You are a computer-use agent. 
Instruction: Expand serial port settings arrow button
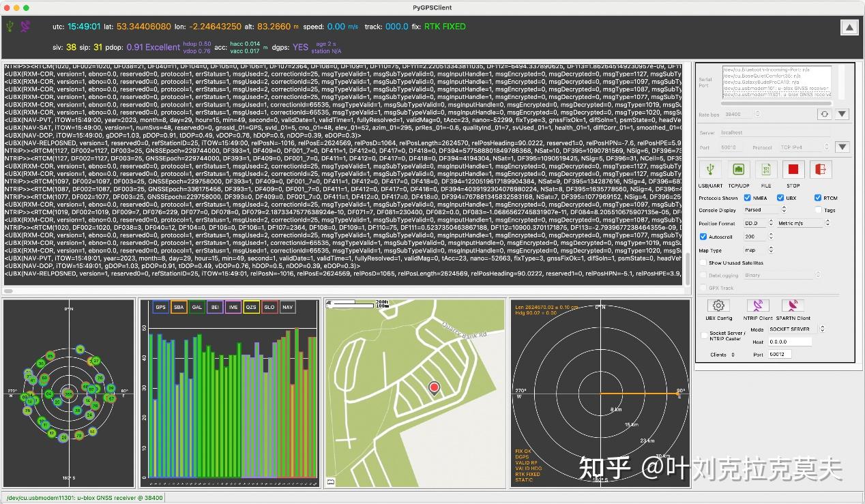tap(842, 115)
